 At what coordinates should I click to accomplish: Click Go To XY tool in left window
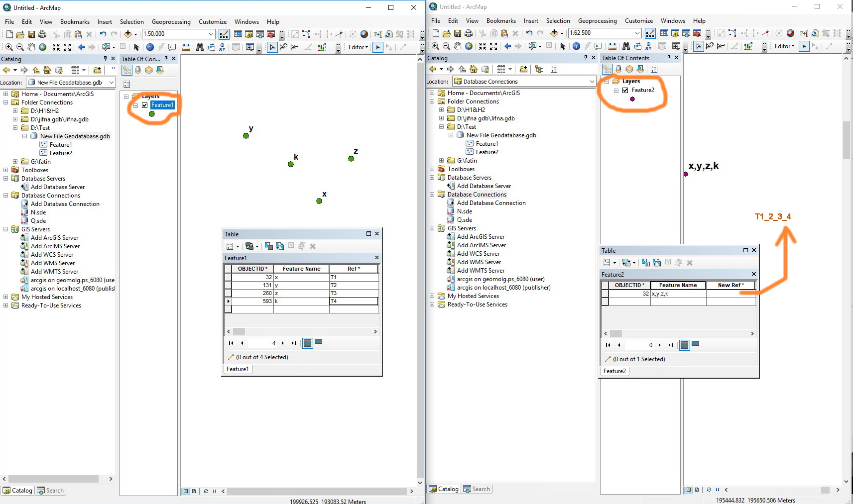222,47
